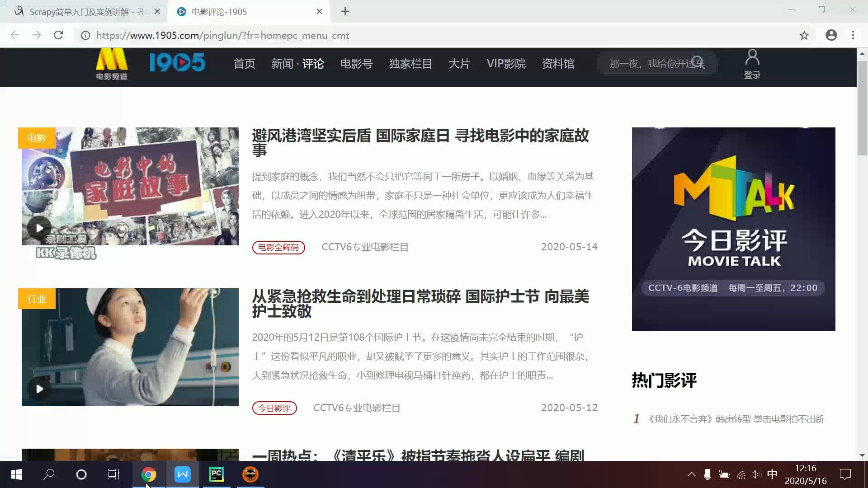Toggle the Chinese input method indicator
The image size is (868, 488).
[x=772, y=474]
